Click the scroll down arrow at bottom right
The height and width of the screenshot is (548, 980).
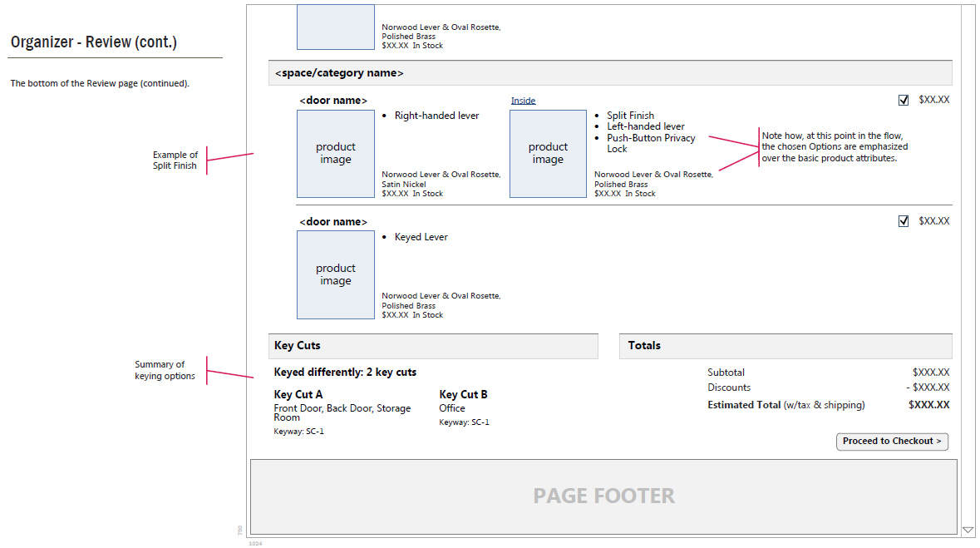pyautogui.click(x=968, y=530)
